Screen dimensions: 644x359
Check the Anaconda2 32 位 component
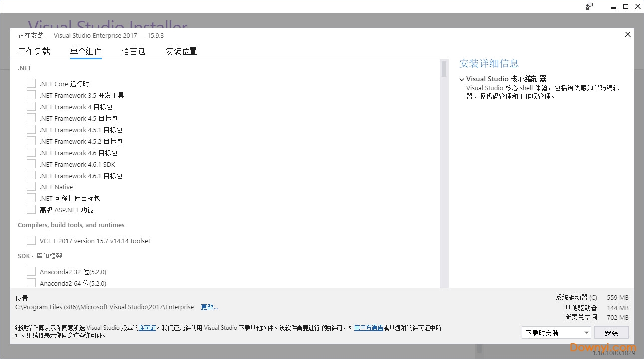pyautogui.click(x=31, y=271)
